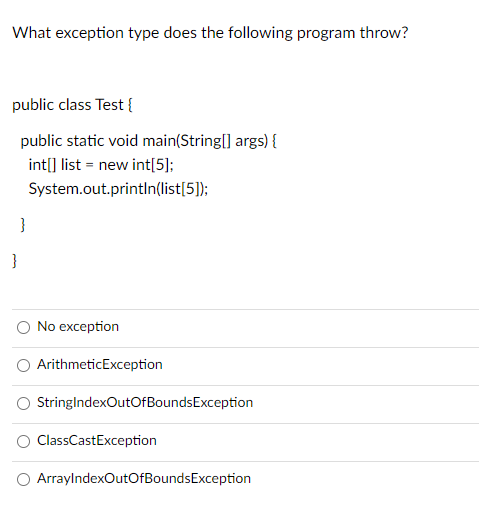
Task: Select the ArrayIndexOutOfBoundsException radio button
Action: pos(23,479)
